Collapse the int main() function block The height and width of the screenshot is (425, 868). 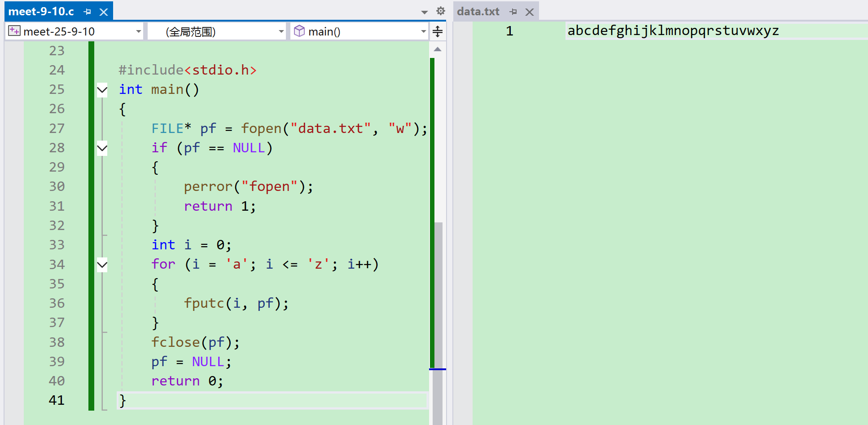coord(102,90)
